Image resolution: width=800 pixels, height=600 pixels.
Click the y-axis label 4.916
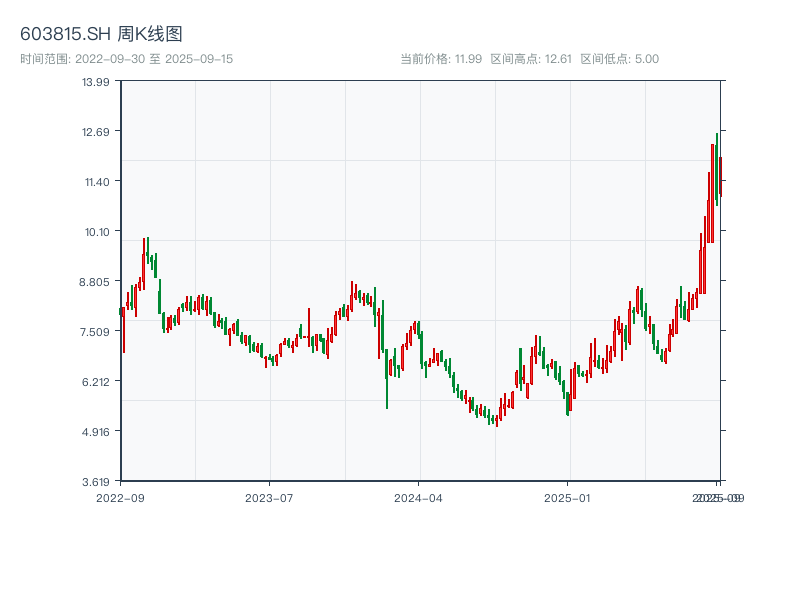[x=95, y=432]
